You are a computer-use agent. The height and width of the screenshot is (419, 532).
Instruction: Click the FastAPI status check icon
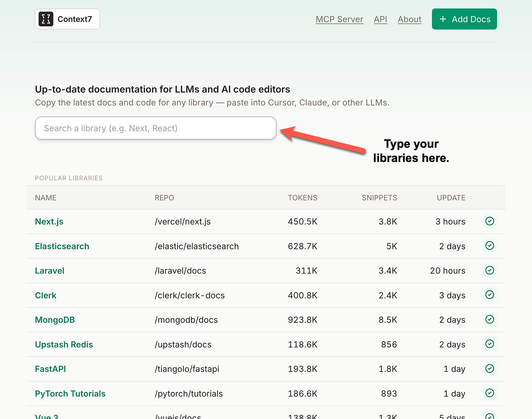490,369
